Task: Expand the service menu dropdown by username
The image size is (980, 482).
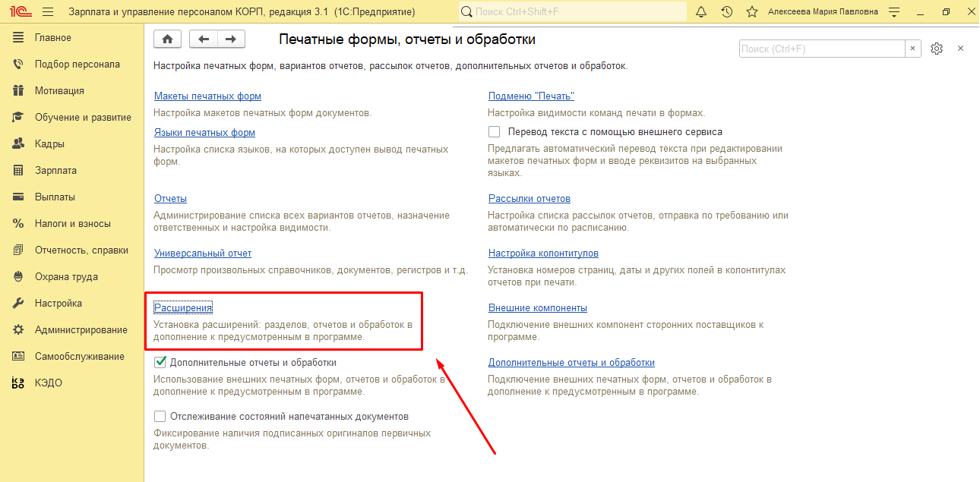Action: (x=894, y=12)
